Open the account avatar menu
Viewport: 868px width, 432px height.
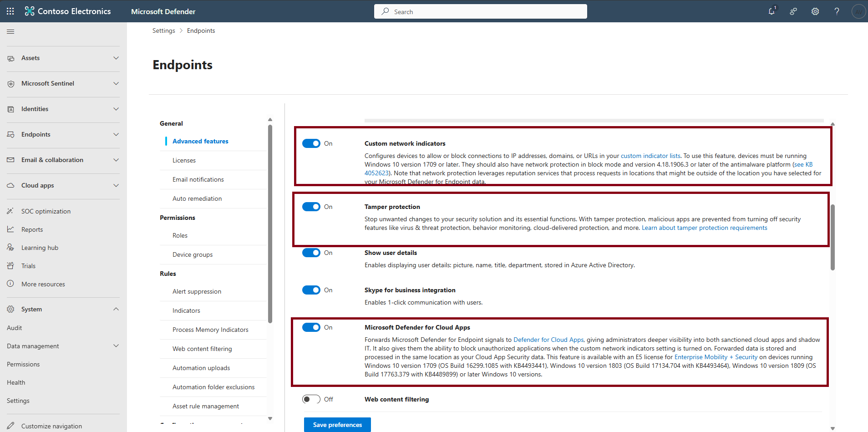click(x=858, y=11)
